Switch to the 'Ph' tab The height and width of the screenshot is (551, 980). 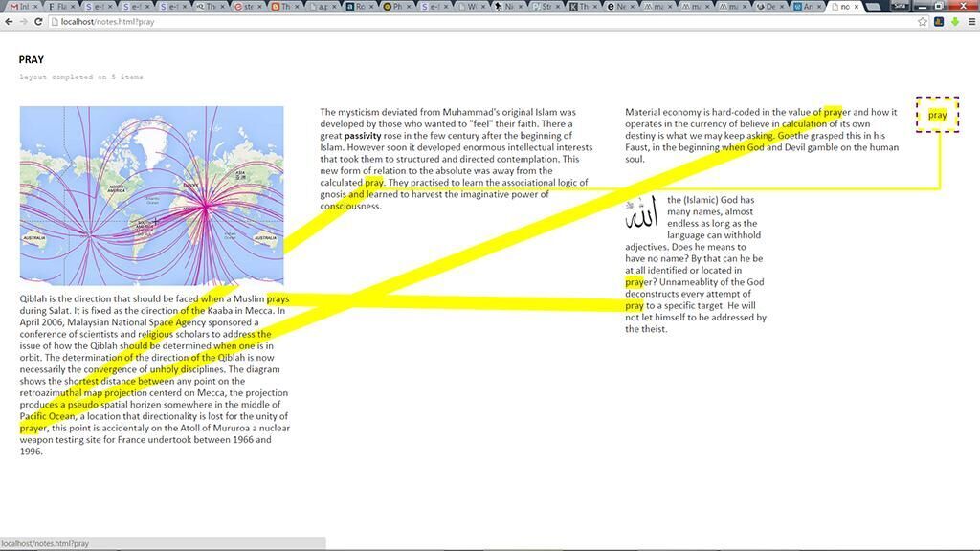pos(395,7)
